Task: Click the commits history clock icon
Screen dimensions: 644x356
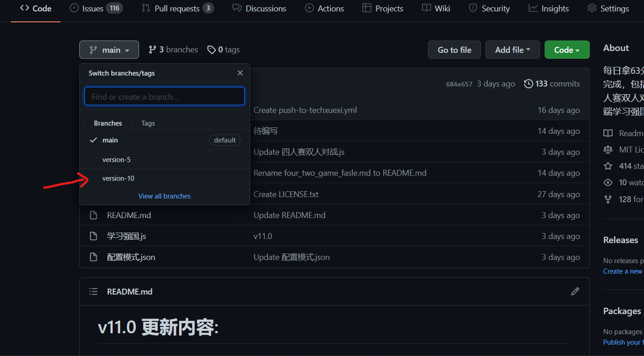Action: [x=528, y=84]
